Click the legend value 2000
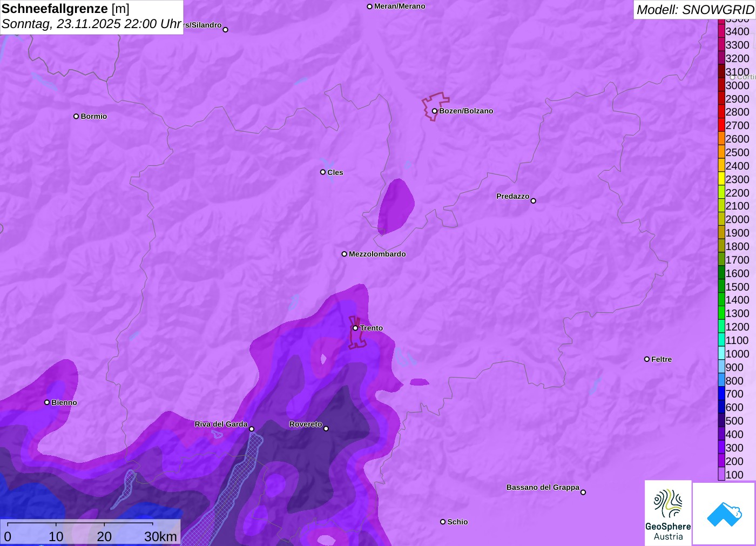Screen dimensions: 756x546 [738, 219]
